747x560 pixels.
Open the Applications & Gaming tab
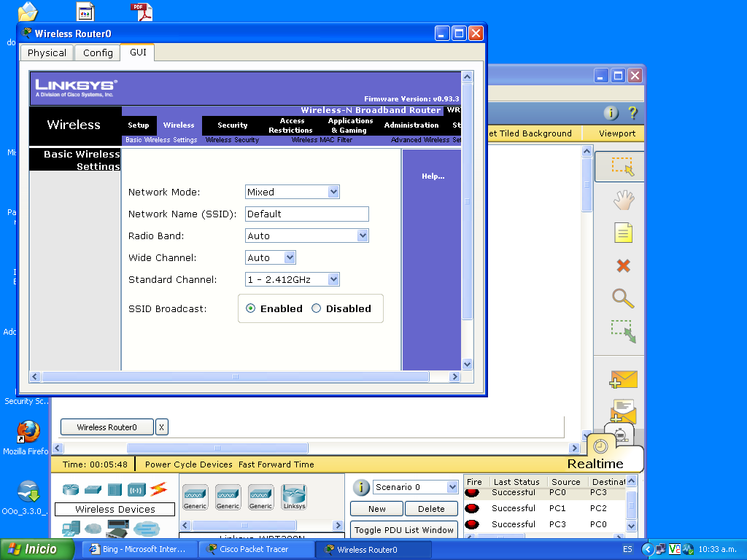(350, 125)
